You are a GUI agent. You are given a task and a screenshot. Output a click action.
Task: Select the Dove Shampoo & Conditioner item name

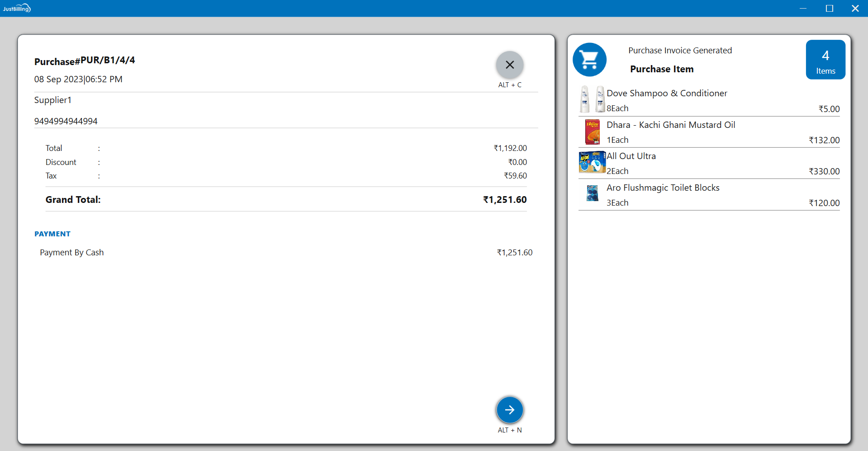(666, 93)
